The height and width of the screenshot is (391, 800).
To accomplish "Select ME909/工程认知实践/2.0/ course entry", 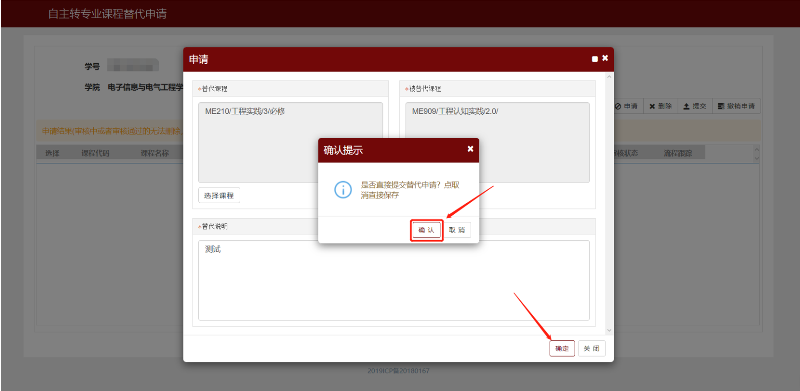I will click(x=455, y=111).
